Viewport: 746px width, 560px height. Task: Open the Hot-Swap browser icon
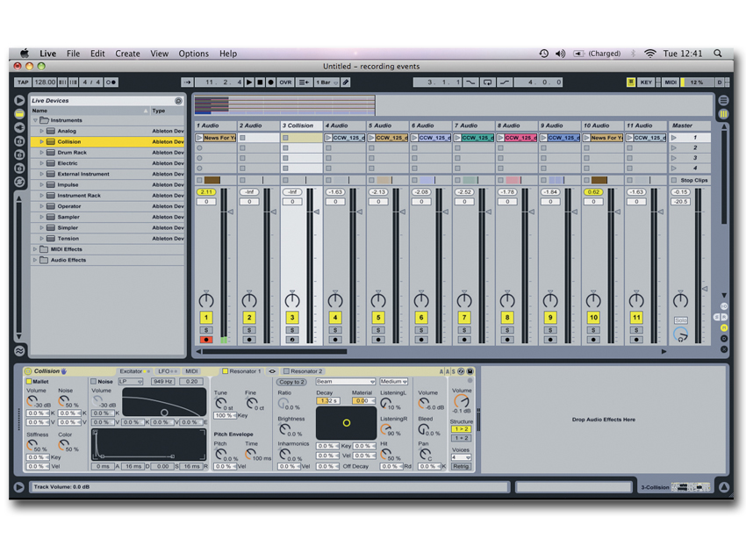(19, 182)
